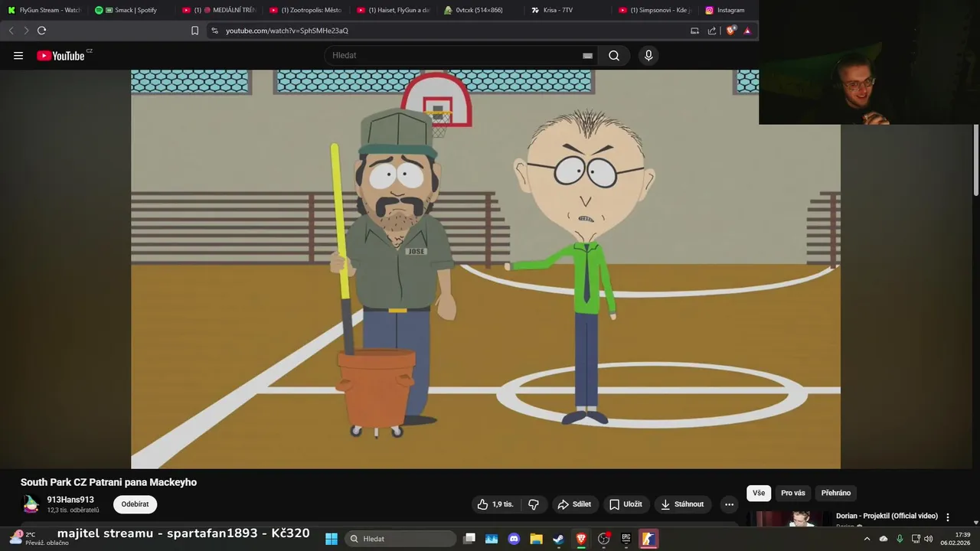Open the on-screen keyboard icon in search
The width and height of the screenshot is (980, 551).
pos(587,55)
